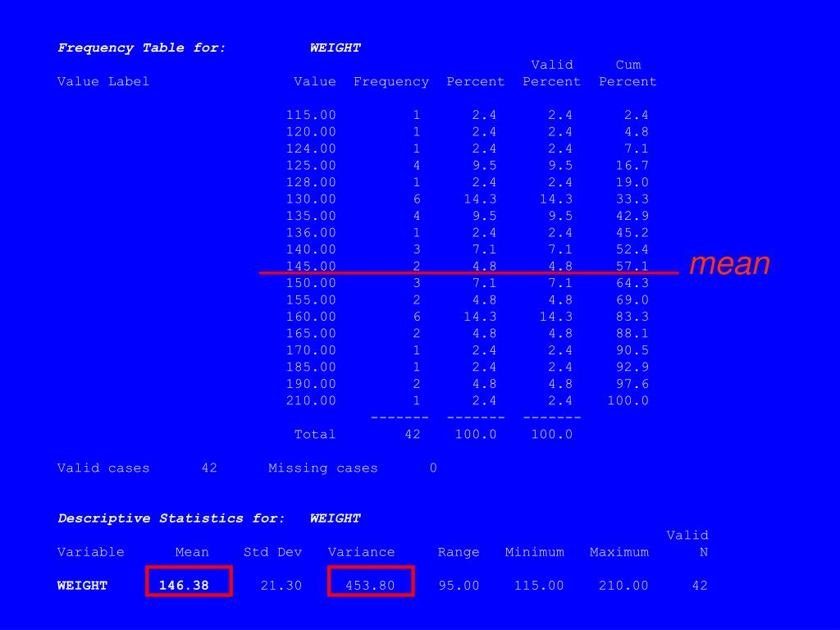Select the 'Std Dev' column header

point(272,552)
